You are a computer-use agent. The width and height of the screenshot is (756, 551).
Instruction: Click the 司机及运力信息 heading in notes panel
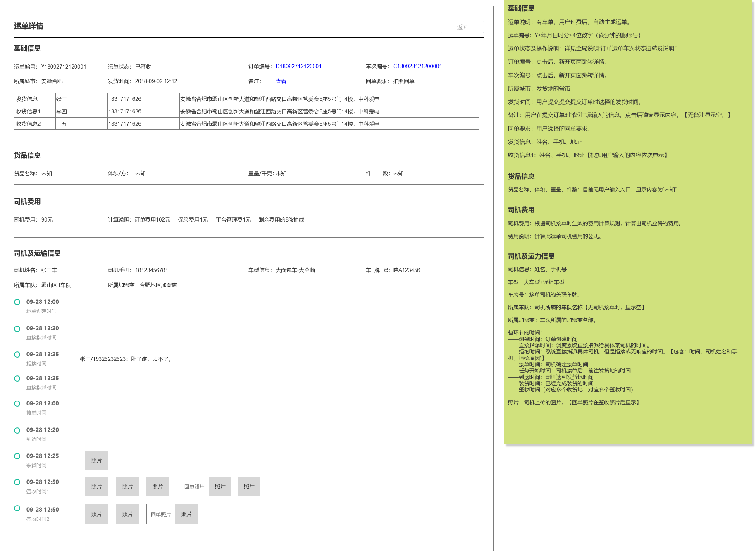531,256
